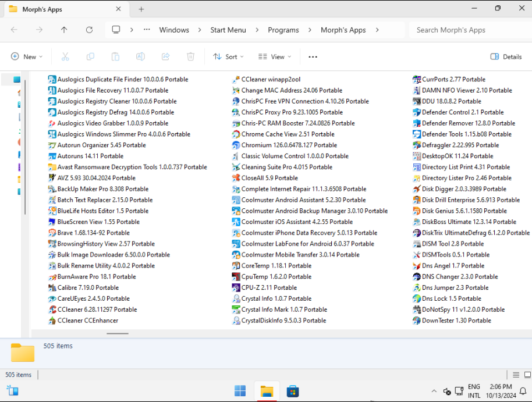Go up one folder level
532x402 pixels.
click(64, 30)
